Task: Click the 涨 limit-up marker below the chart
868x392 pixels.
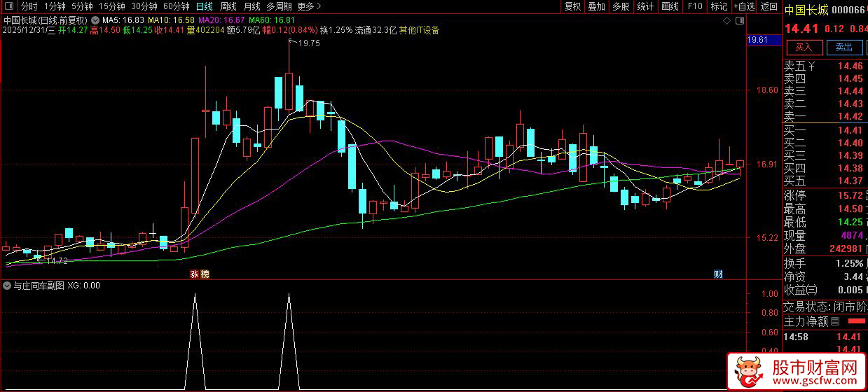Action: click(x=194, y=273)
